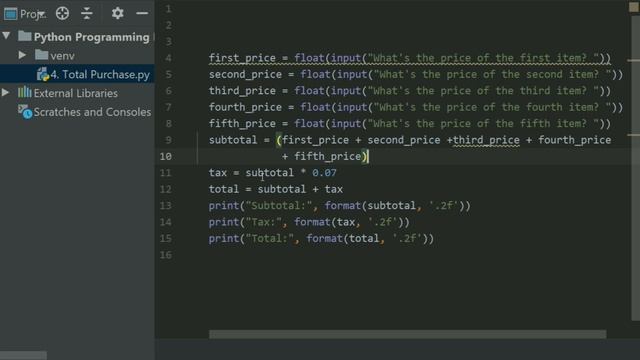The height and width of the screenshot is (360, 640).
Task: Click the Python Programming root folder
Action: pyautogui.click(x=91, y=37)
